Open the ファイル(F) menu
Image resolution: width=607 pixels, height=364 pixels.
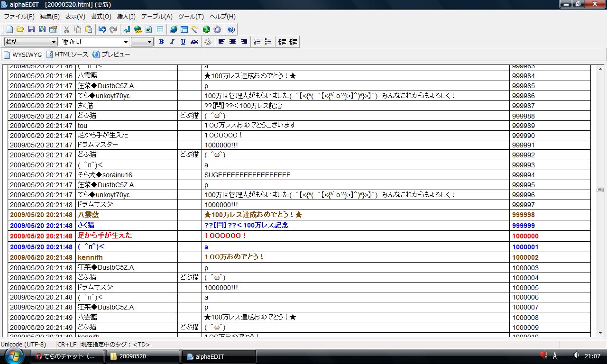pyautogui.click(x=19, y=16)
